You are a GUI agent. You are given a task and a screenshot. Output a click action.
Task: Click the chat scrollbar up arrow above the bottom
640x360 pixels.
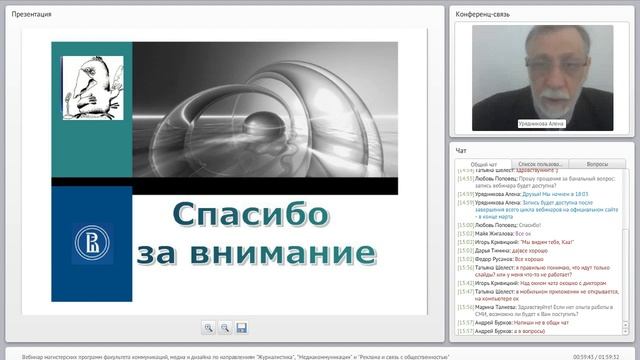625,325
